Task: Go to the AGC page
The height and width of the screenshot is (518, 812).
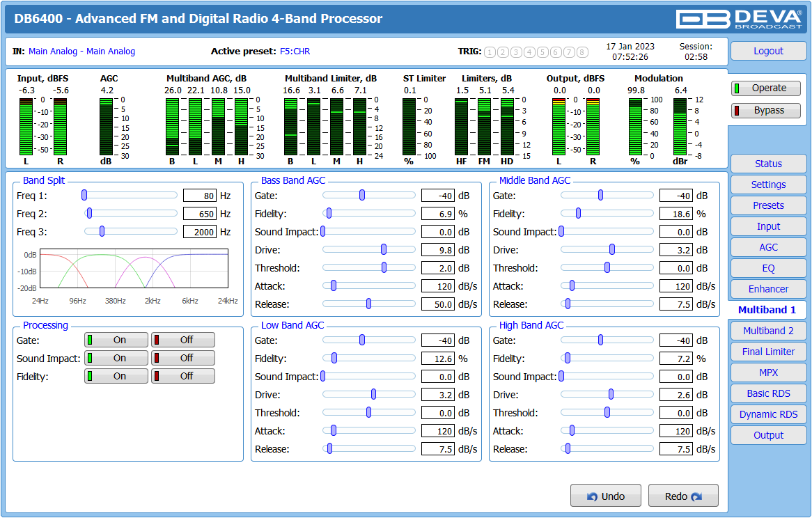Action: (x=769, y=247)
